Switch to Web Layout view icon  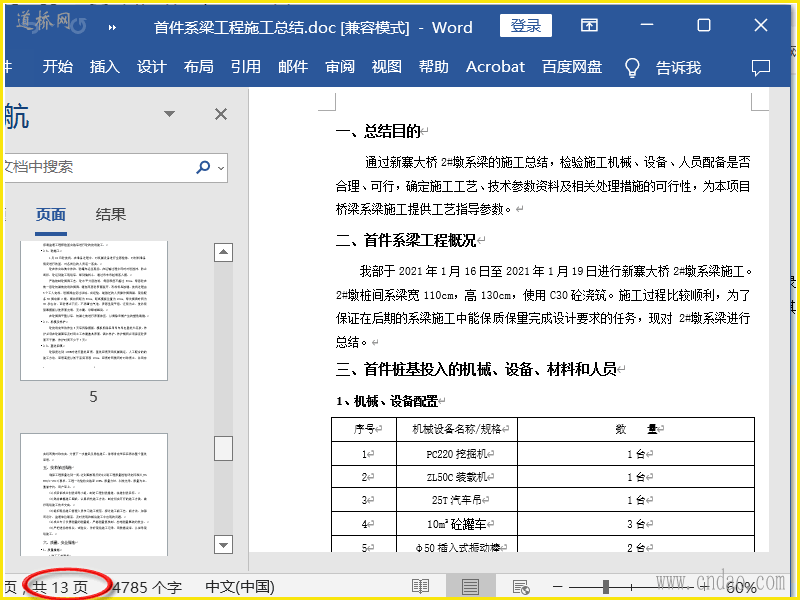tap(521, 587)
